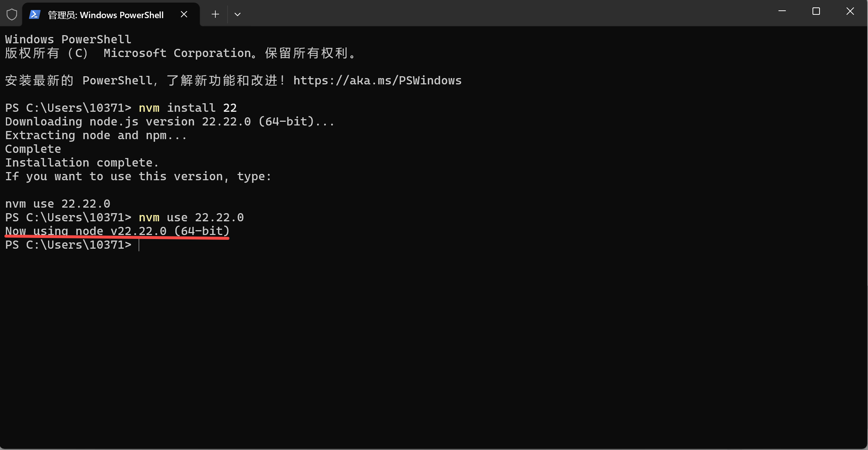The height and width of the screenshot is (450, 868).
Task: Click the 'Extracting node and npm...' line
Action: click(x=95, y=135)
